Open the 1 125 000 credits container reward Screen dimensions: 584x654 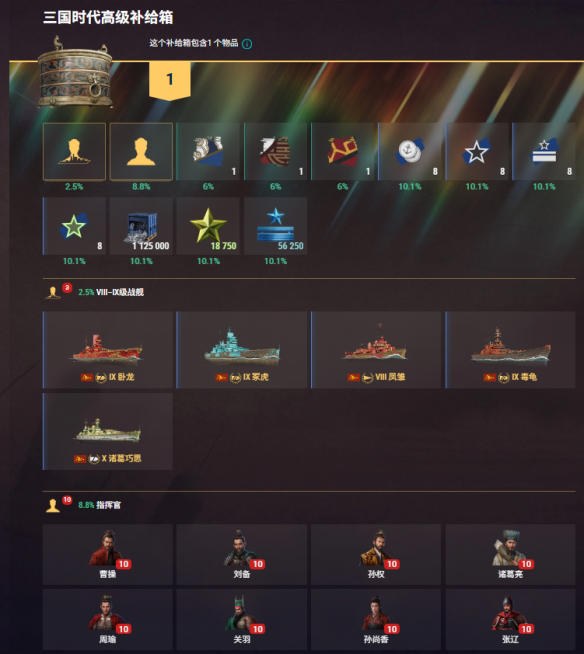tap(141, 226)
